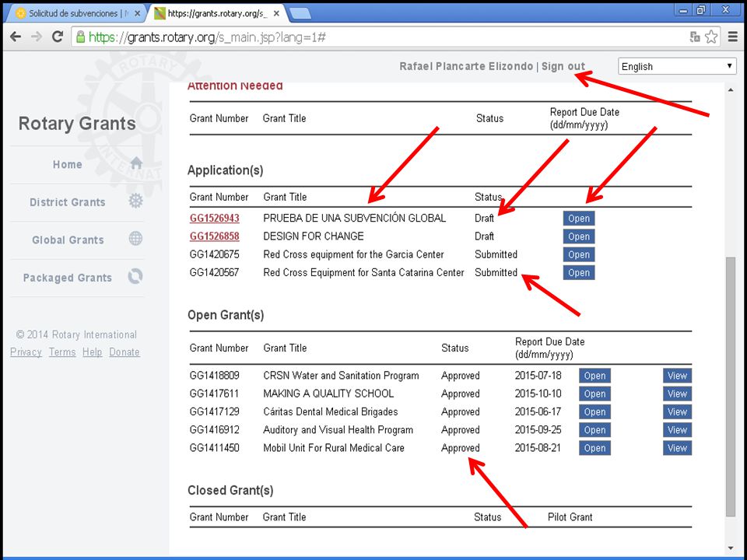Select grant number GG1417611 text
The height and width of the screenshot is (560, 747).
coord(215,394)
